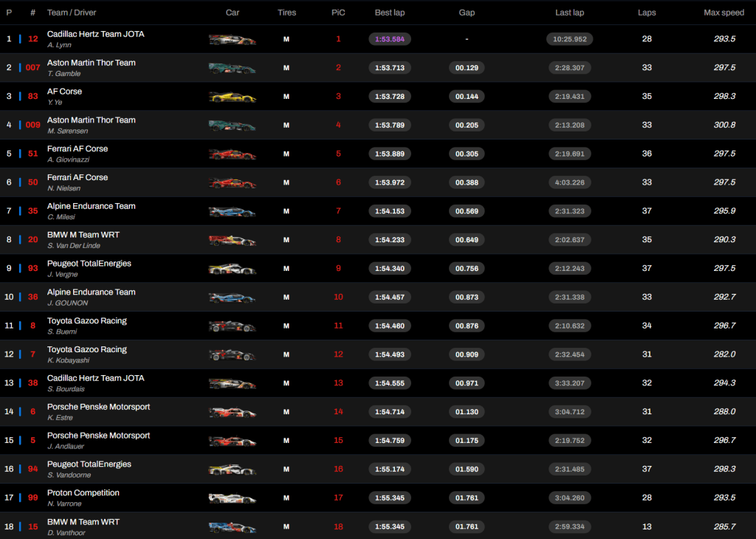Image resolution: width=756 pixels, height=539 pixels.
Task: Click the #51 Ferrari AF Corse car image
Action: pos(232,154)
